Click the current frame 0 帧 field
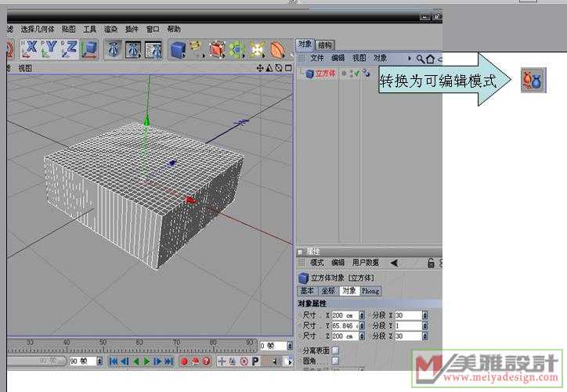Viewport: 567px width, 392px height. pos(273,346)
